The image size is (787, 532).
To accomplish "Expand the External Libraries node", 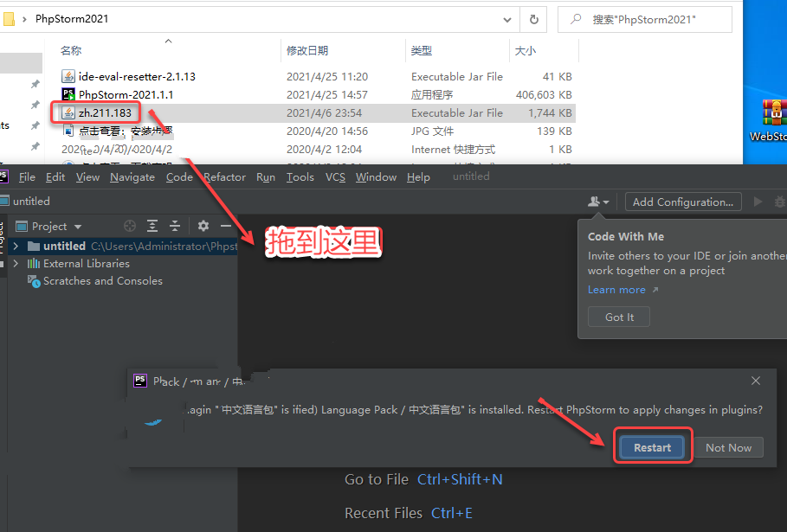I will (x=16, y=263).
